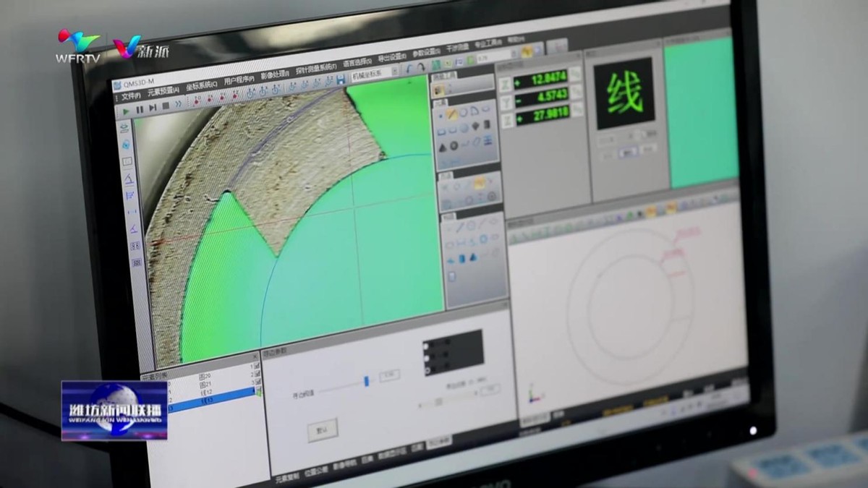Switch to the 寻边参数 bottom tab

click(x=439, y=441)
